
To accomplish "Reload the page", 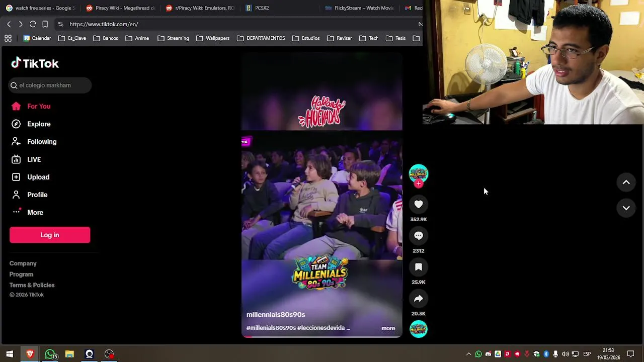I will 33,24.
